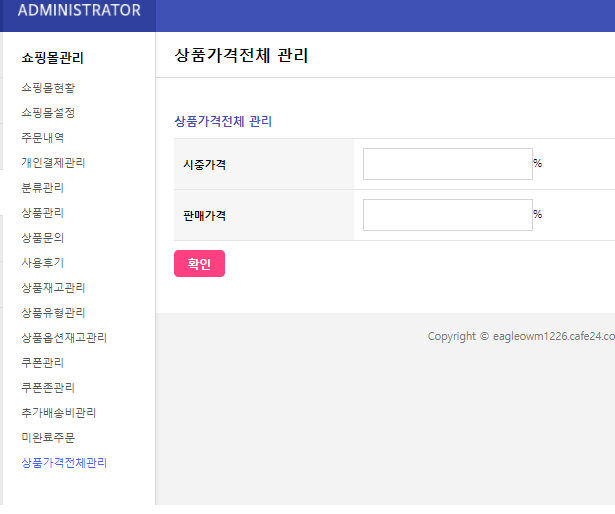The height and width of the screenshot is (514, 615).
Task: Navigate to 상품유형관리
Action: [53, 313]
